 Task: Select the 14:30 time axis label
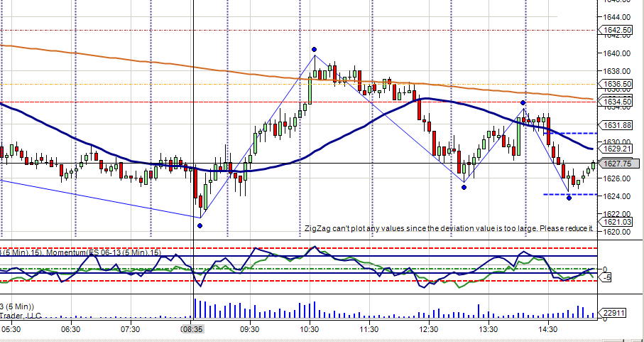pyautogui.click(x=548, y=329)
